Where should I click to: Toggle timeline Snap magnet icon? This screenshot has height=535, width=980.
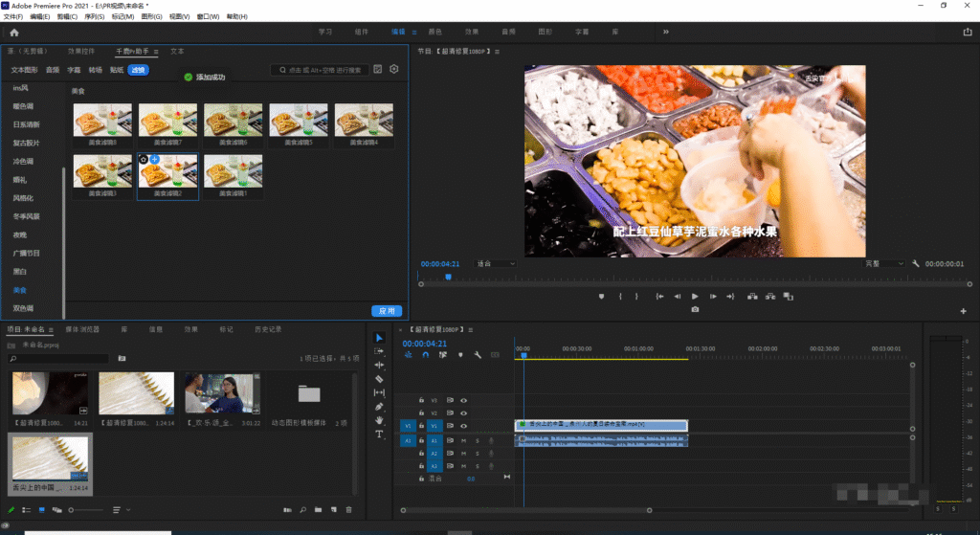[425, 354]
